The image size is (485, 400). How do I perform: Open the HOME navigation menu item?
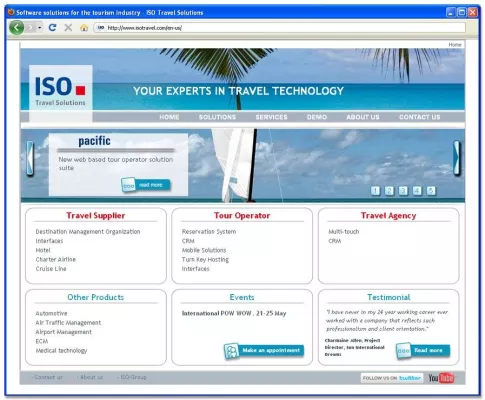(169, 117)
